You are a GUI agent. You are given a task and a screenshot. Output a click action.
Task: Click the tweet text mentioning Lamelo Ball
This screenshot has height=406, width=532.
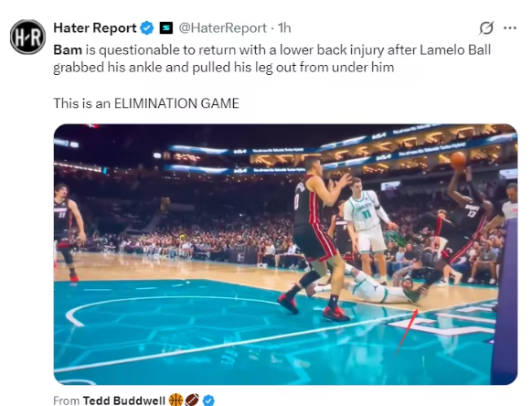click(271, 59)
